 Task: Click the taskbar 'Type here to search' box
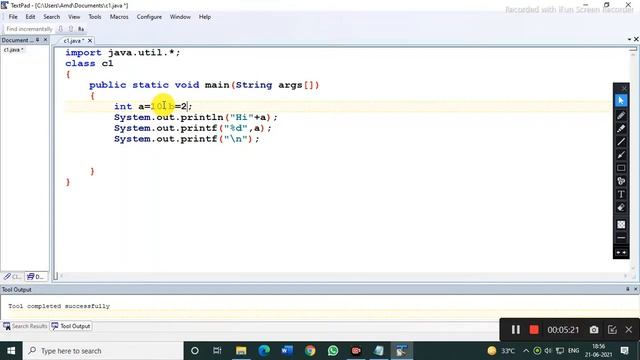click(x=103, y=351)
